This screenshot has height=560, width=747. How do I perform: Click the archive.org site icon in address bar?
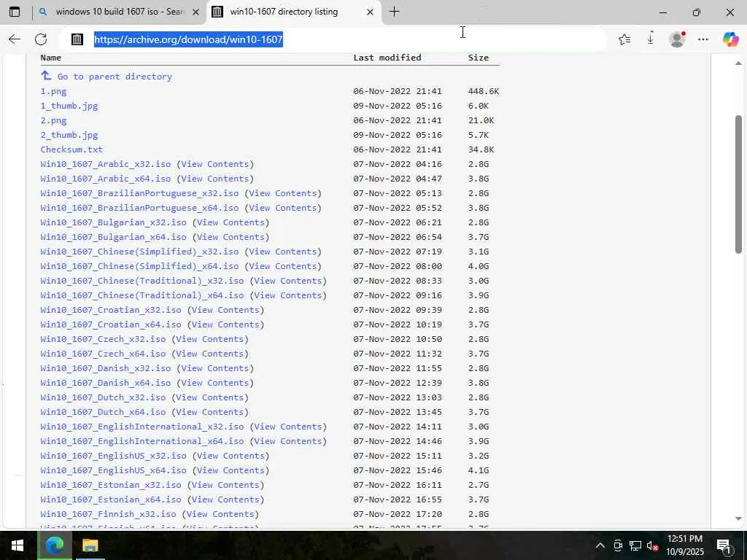77,39
